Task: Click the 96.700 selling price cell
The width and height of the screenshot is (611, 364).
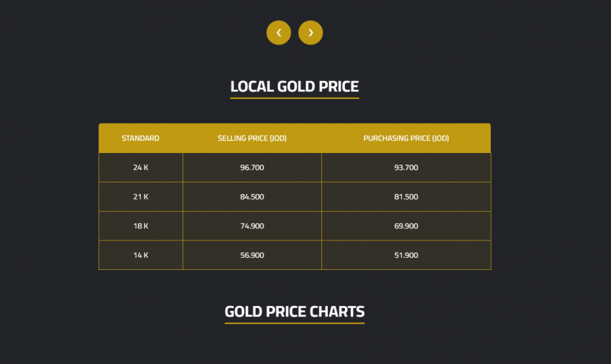Action: [x=252, y=167]
